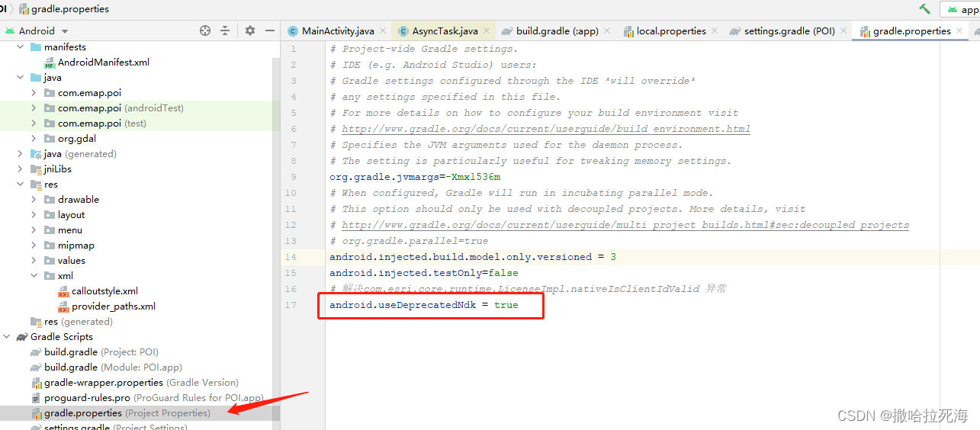
Task: Click the Select Opened File crosshair icon
Action: (x=204, y=30)
